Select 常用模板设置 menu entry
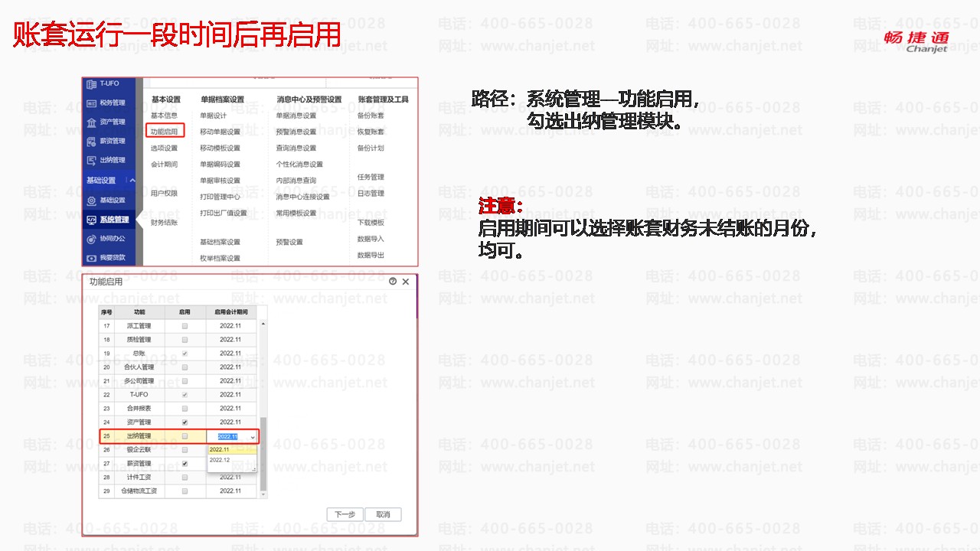 [296, 213]
